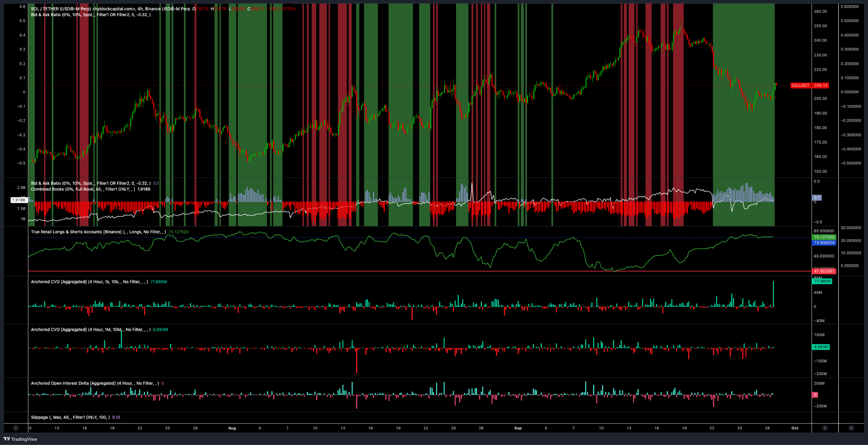Click the green 71.985M CVD value label
This screenshot has height=445, width=868.
point(822,281)
